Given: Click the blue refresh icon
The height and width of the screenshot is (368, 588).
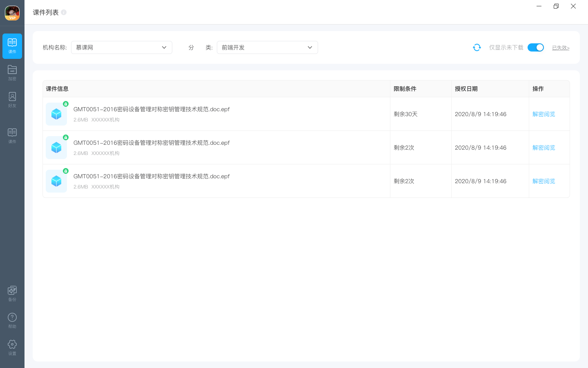Looking at the screenshot, I should [477, 47].
